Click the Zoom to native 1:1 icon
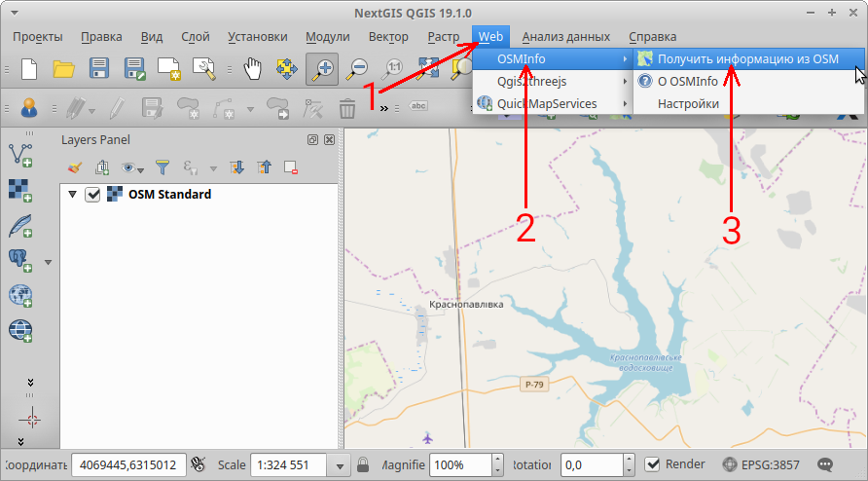Screen dimensions: 868x481 coord(392,69)
